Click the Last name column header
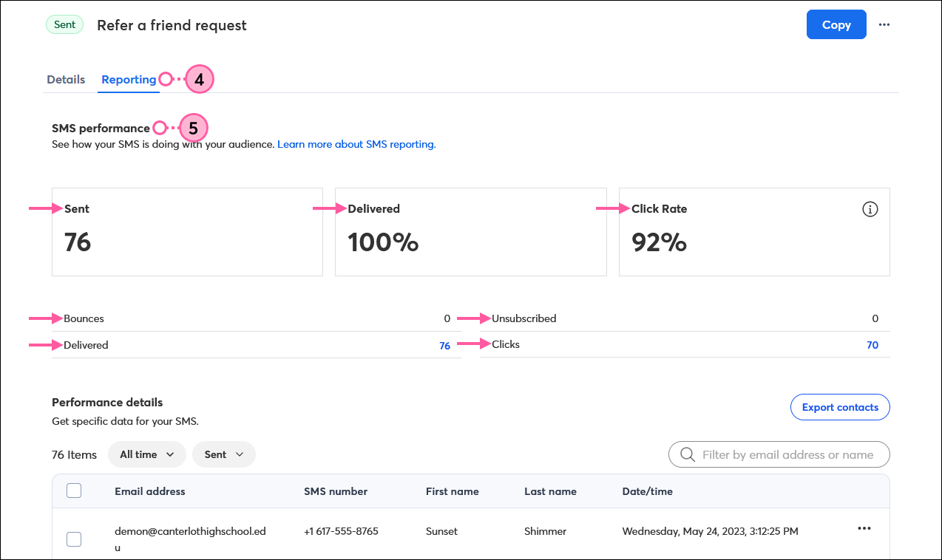Image resolution: width=942 pixels, height=560 pixels. pos(550,491)
